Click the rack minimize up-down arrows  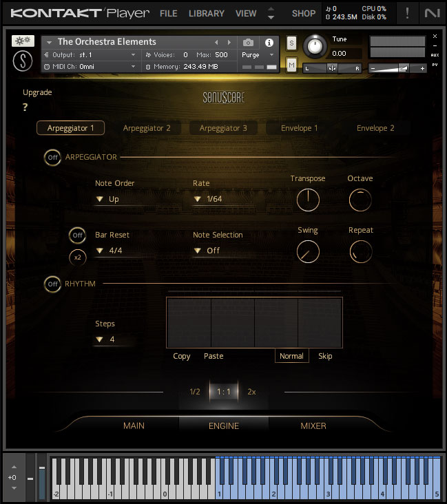[271, 13]
